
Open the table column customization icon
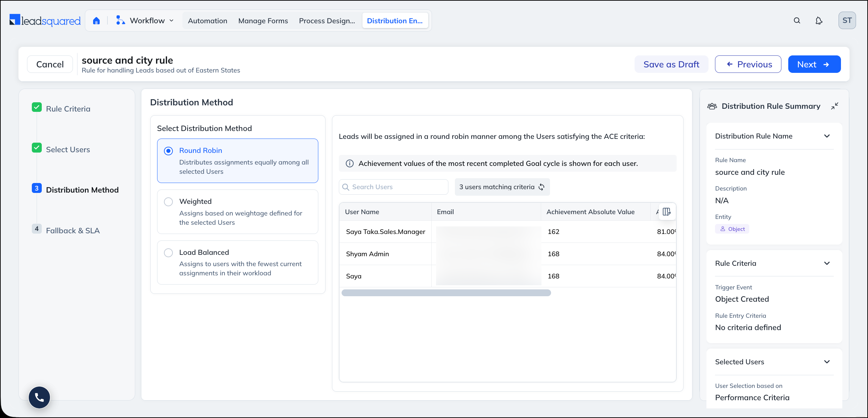[666, 212]
